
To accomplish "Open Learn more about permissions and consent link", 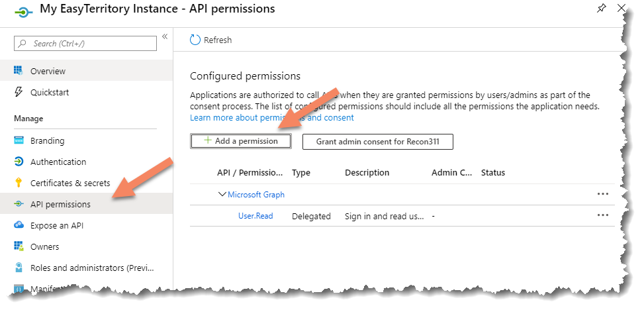I will pyautogui.click(x=271, y=117).
